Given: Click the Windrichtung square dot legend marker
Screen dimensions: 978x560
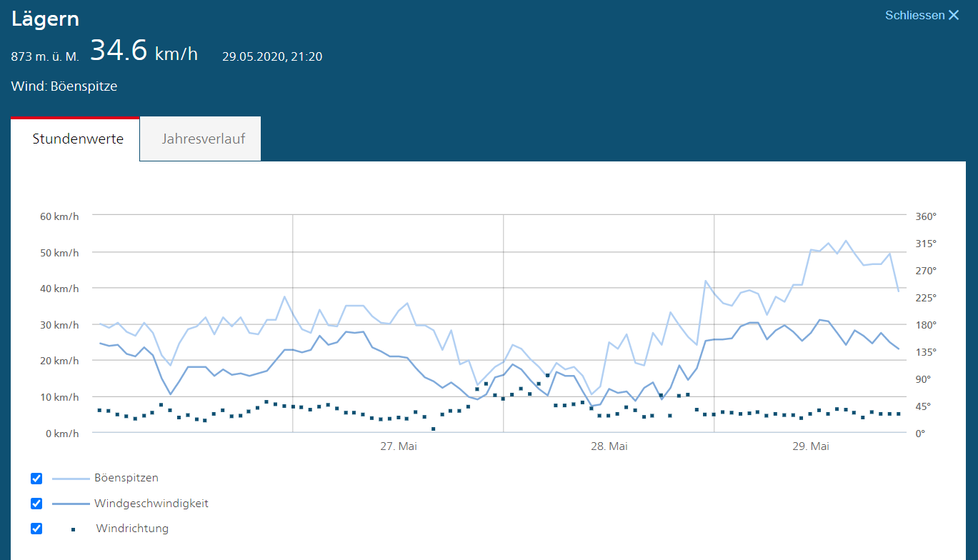Looking at the screenshot, I should [73, 529].
